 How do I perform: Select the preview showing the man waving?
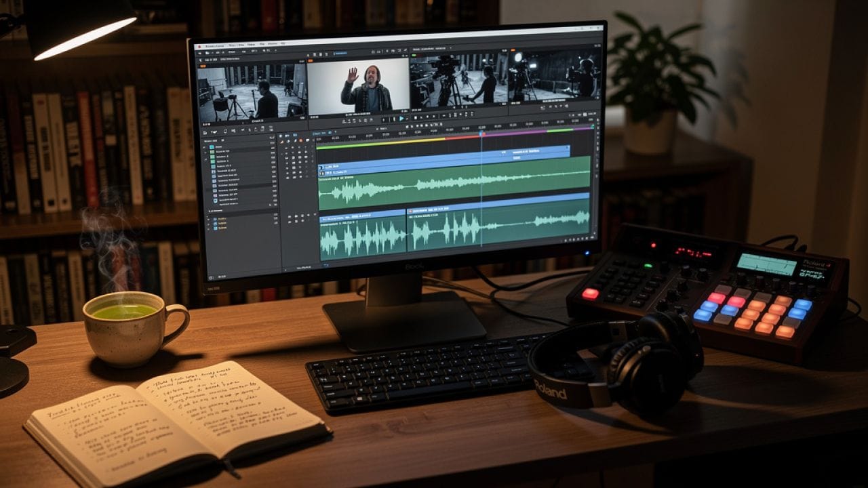pos(358,85)
